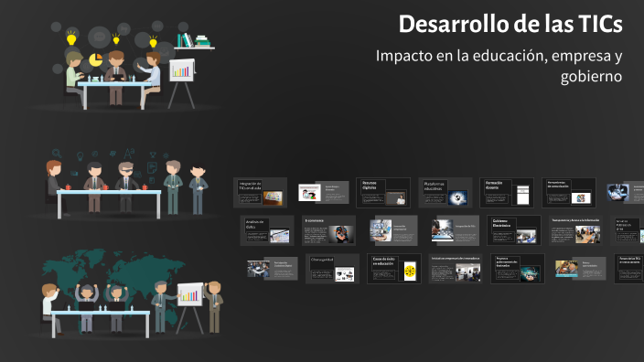The width and height of the screenshot is (644, 362).
Task: Open the 'Ciberseguridad' slide thumbnail
Action: tap(332, 269)
